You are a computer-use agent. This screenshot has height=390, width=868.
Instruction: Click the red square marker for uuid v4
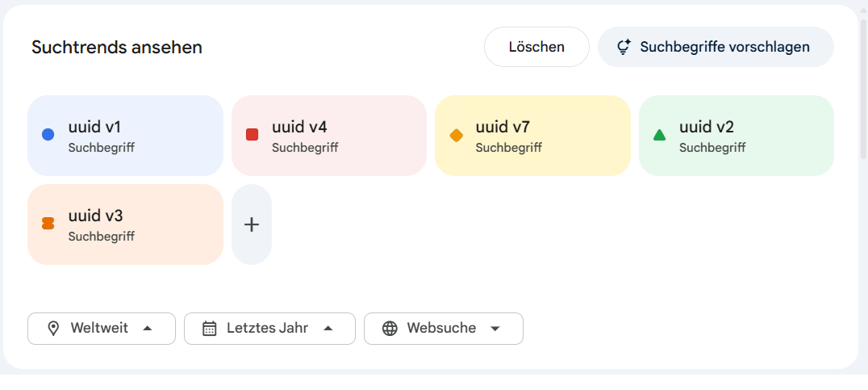click(x=252, y=135)
